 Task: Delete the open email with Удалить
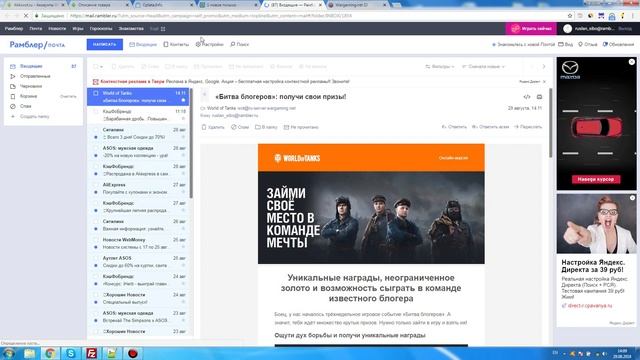click(213, 127)
